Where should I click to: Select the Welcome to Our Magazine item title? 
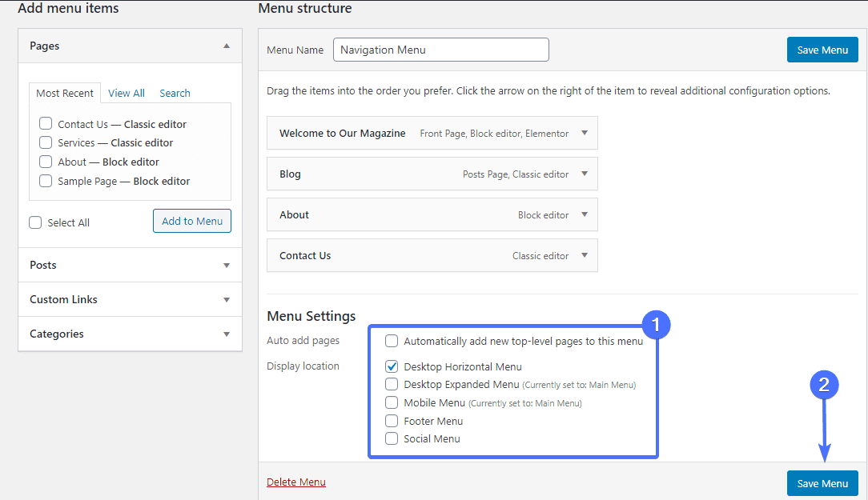click(x=342, y=133)
